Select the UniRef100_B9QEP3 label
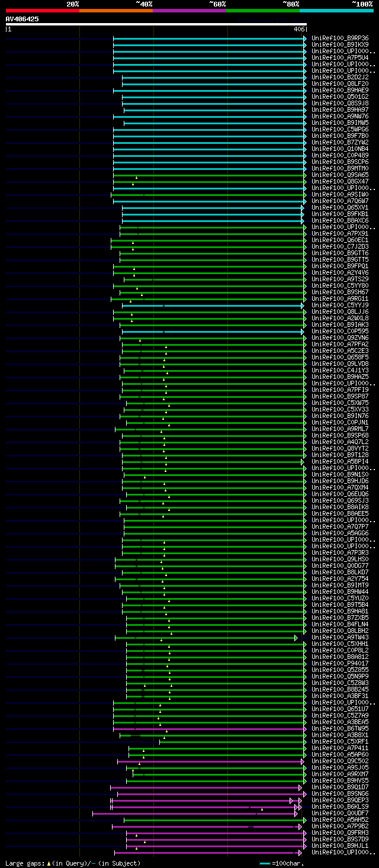The image size is (379, 868). pyautogui.click(x=340, y=800)
